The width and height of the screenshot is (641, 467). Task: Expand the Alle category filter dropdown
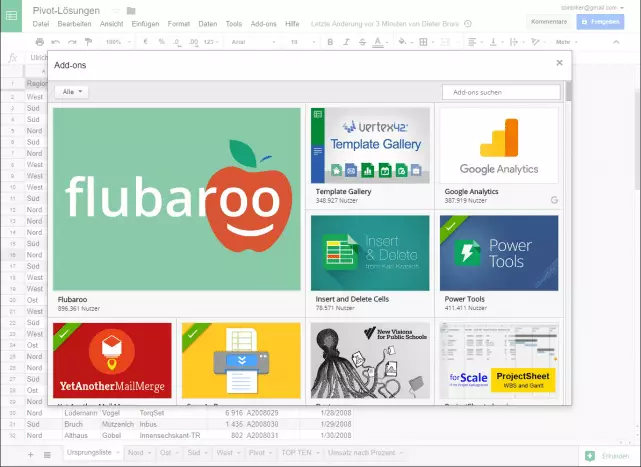75,92
